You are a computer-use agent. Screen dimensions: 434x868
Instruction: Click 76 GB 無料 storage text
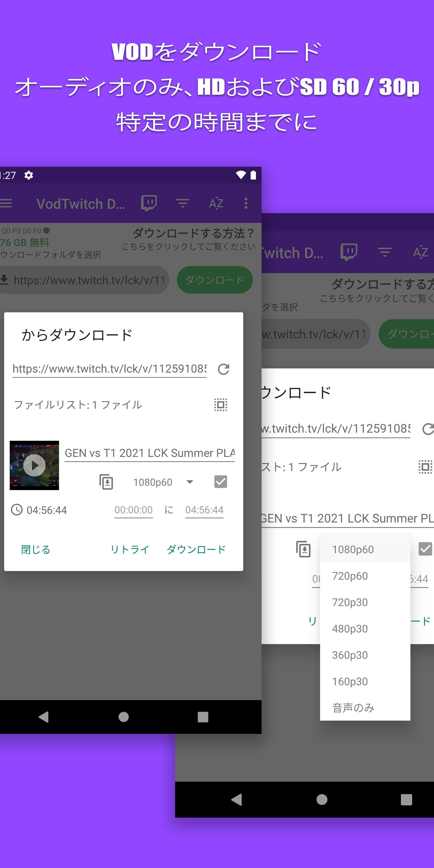[25, 242]
